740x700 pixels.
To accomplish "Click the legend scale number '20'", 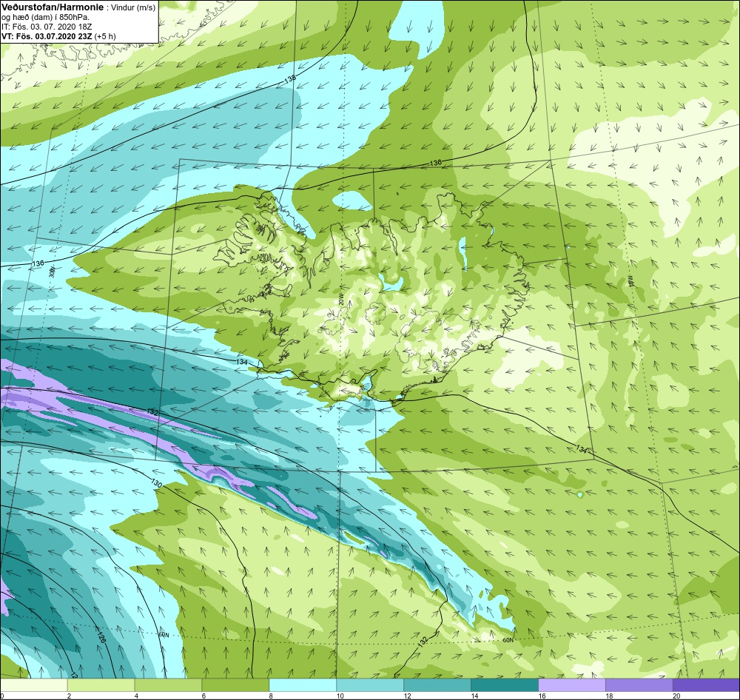I will 677,696.
